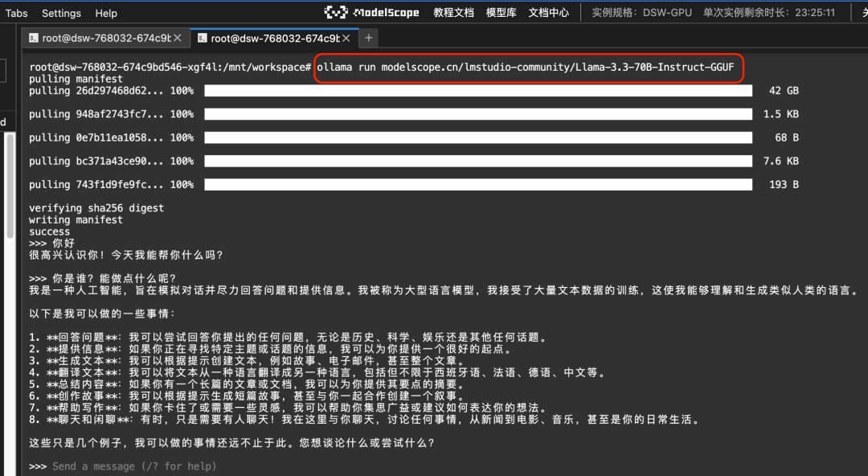
Task: Click list item 2 '提供信息'
Action: (271, 349)
